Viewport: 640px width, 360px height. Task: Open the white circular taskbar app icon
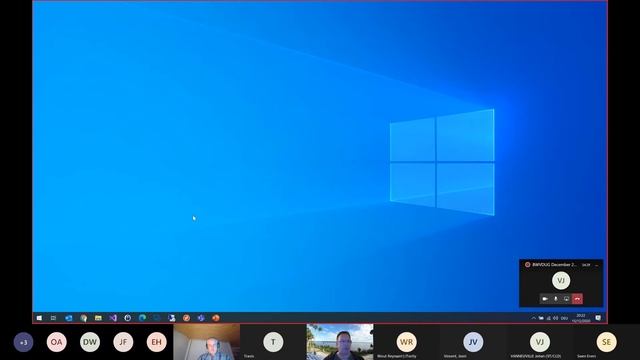128,318
